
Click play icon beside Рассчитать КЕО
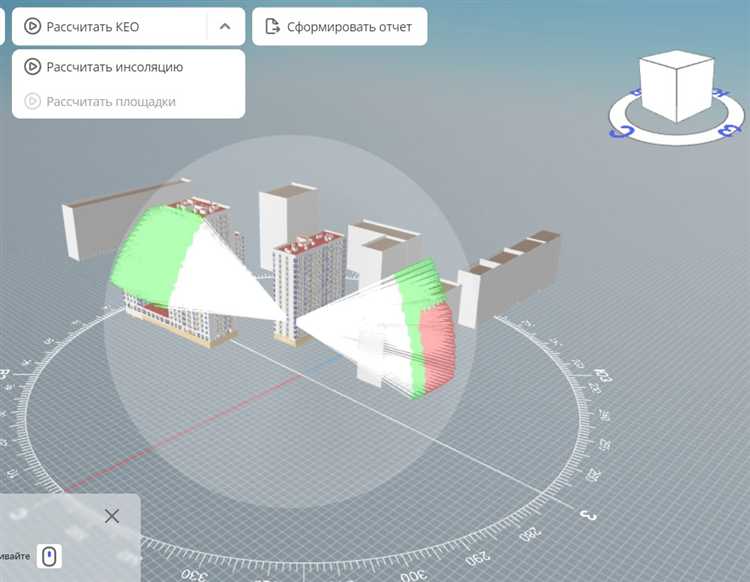click(x=33, y=27)
